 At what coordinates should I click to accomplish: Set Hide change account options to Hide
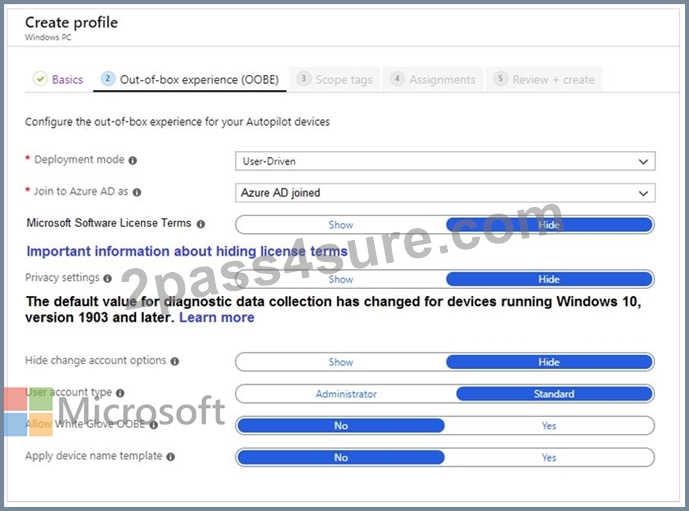[549, 362]
